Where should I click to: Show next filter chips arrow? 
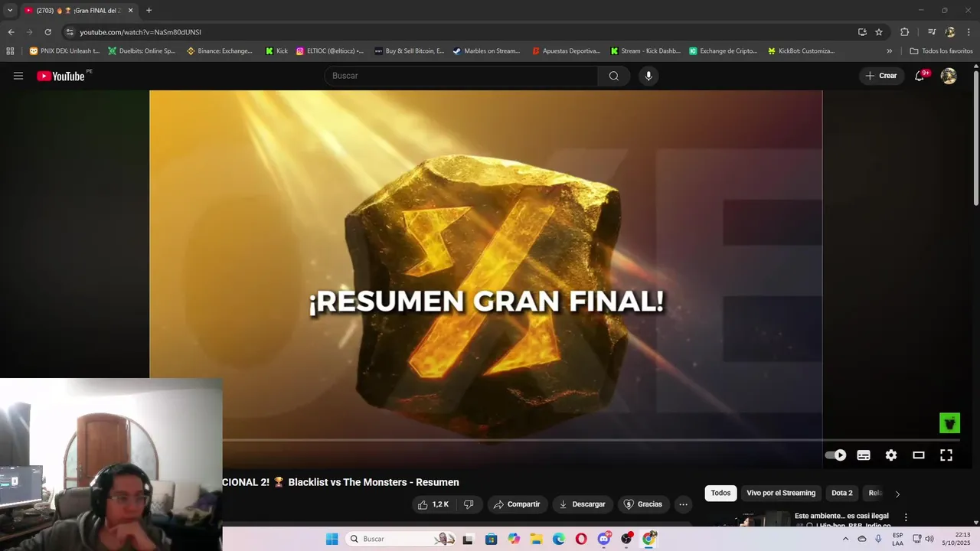(x=897, y=494)
